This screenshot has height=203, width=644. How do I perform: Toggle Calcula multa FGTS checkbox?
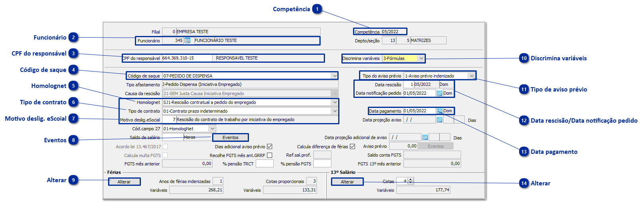165,155
